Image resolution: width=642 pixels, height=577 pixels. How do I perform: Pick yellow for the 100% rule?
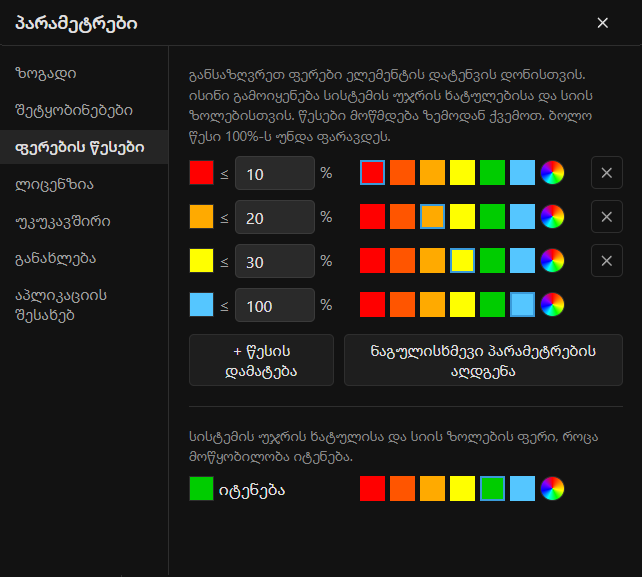click(x=462, y=305)
